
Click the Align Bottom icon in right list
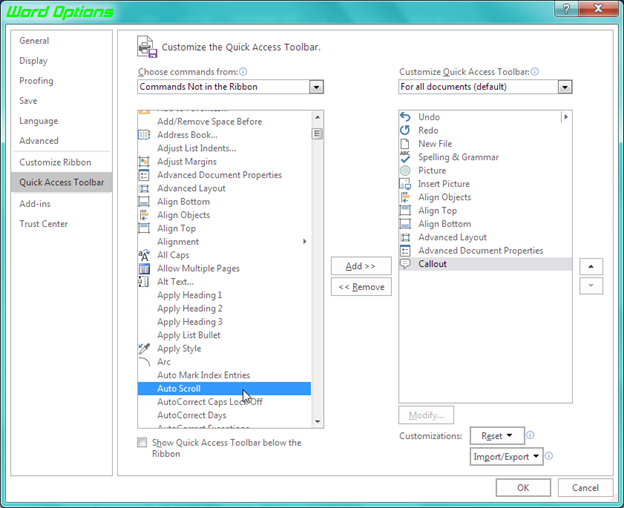pyautogui.click(x=405, y=224)
